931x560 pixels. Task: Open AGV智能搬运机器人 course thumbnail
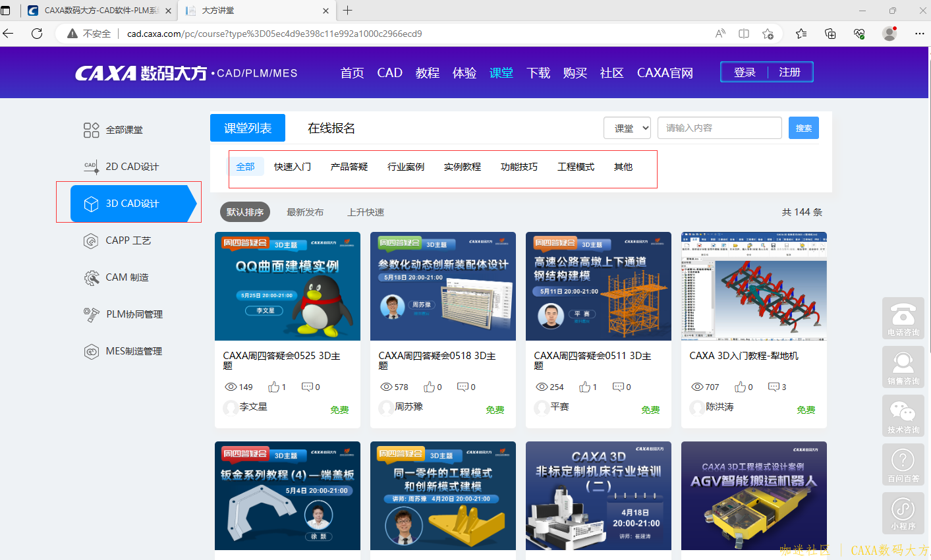pyautogui.click(x=754, y=495)
